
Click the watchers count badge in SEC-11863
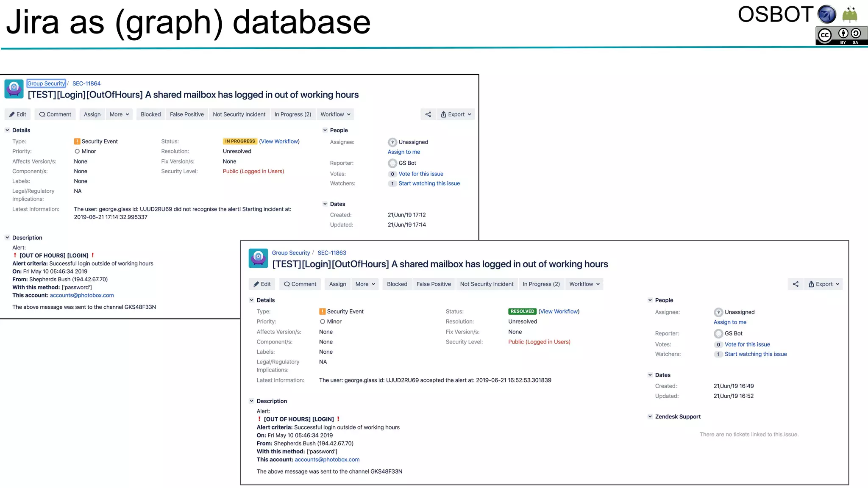tap(718, 355)
